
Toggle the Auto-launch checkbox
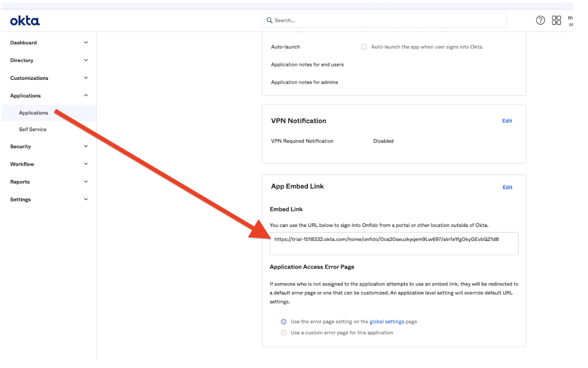tap(364, 47)
